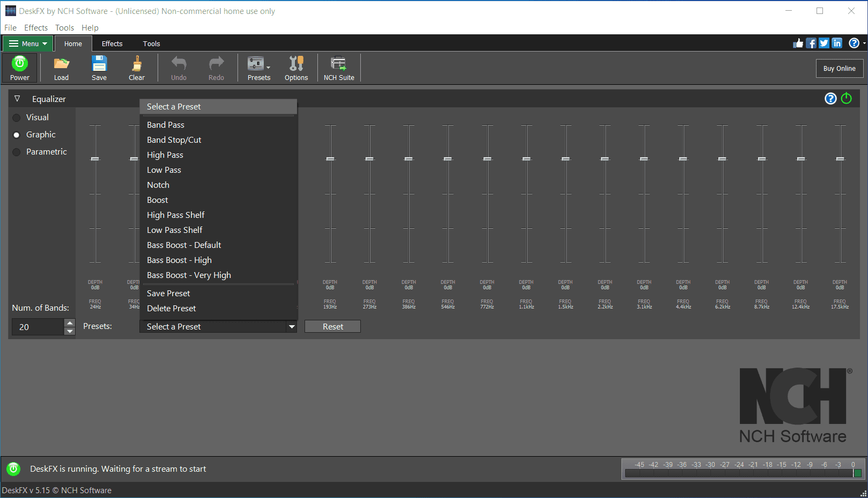The height and width of the screenshot is (498, 868).
Task: Switch to the Home tab
Action: pos(73,44)
